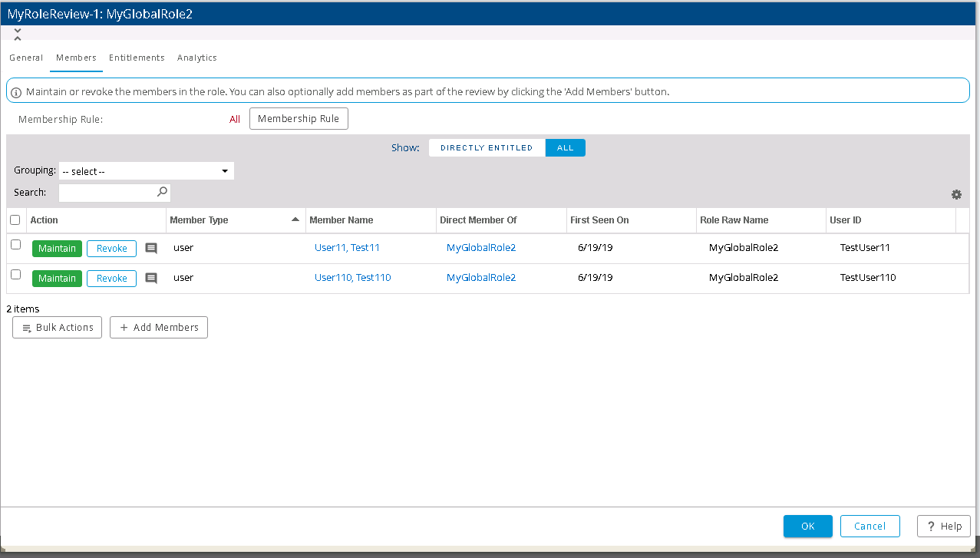This screenshot has width=980, height=558.
Task: Open the Bulk Actions menu
Action: pyautogui.click(x=58, y=328)
